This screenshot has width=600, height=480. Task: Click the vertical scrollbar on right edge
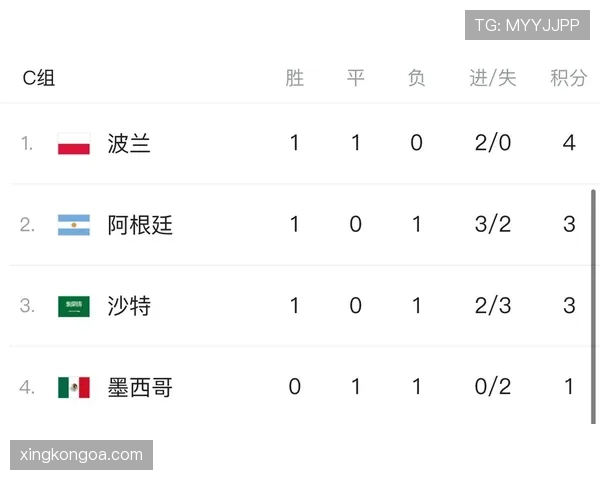pyautogui.click(x=593, y=307)
